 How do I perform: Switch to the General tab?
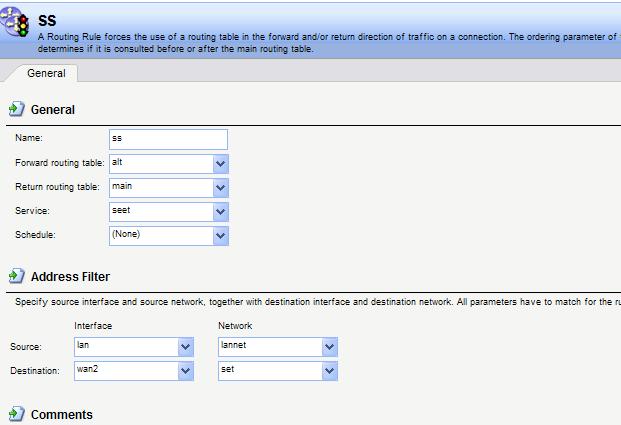click(x=46, y=73)
